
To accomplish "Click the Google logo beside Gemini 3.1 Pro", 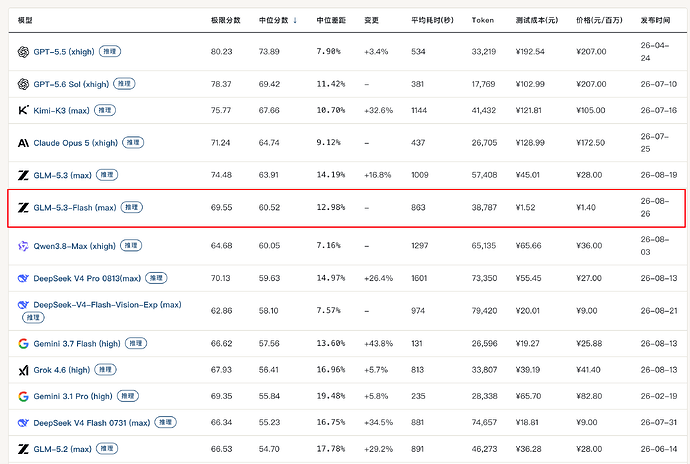I will 23,396.
